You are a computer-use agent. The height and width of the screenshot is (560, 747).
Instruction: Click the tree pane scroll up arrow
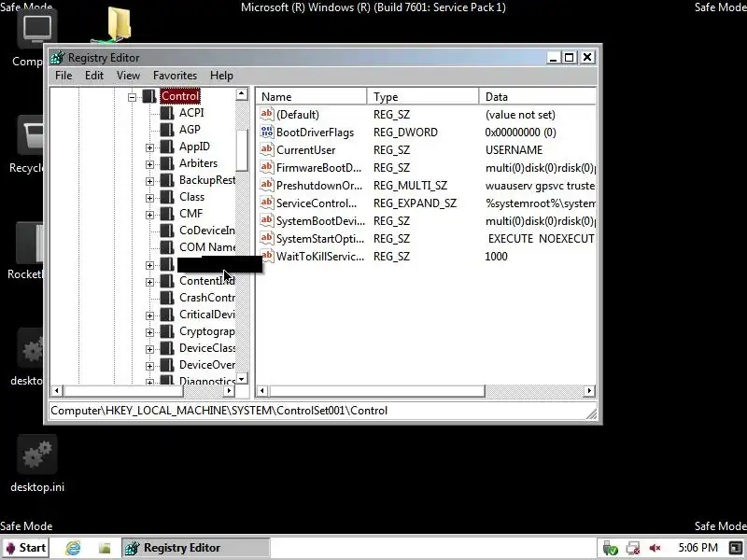pos(242,94)
